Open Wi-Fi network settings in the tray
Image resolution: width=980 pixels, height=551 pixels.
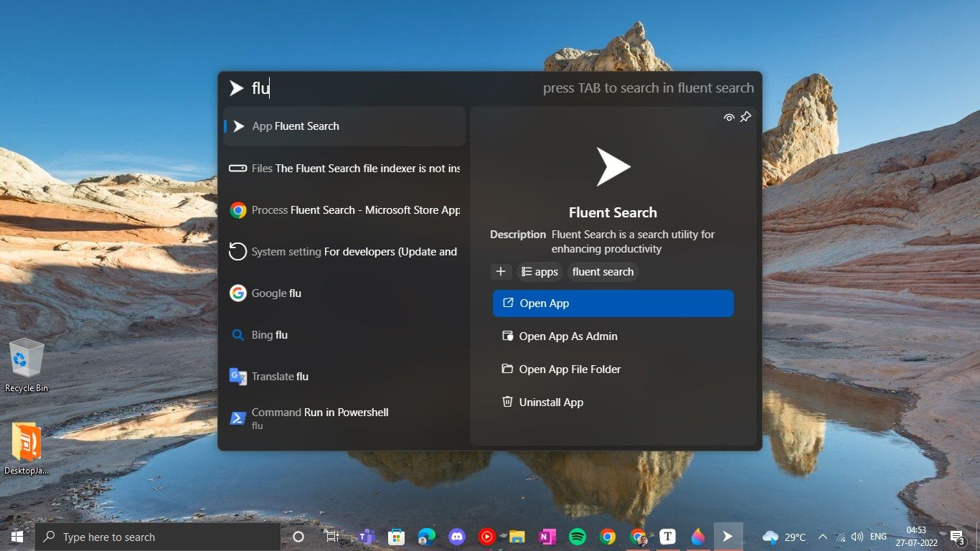pos(841,537)
